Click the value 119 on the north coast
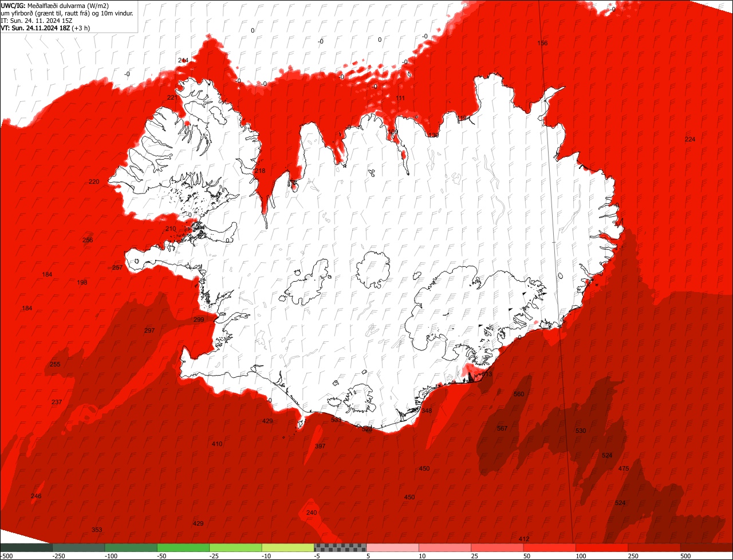 (462, 119)
